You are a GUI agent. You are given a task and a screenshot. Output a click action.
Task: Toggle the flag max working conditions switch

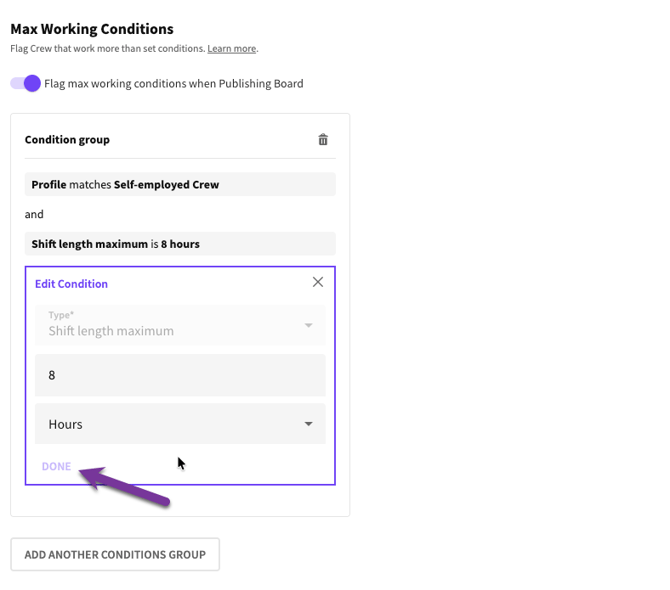click(26, 83)
